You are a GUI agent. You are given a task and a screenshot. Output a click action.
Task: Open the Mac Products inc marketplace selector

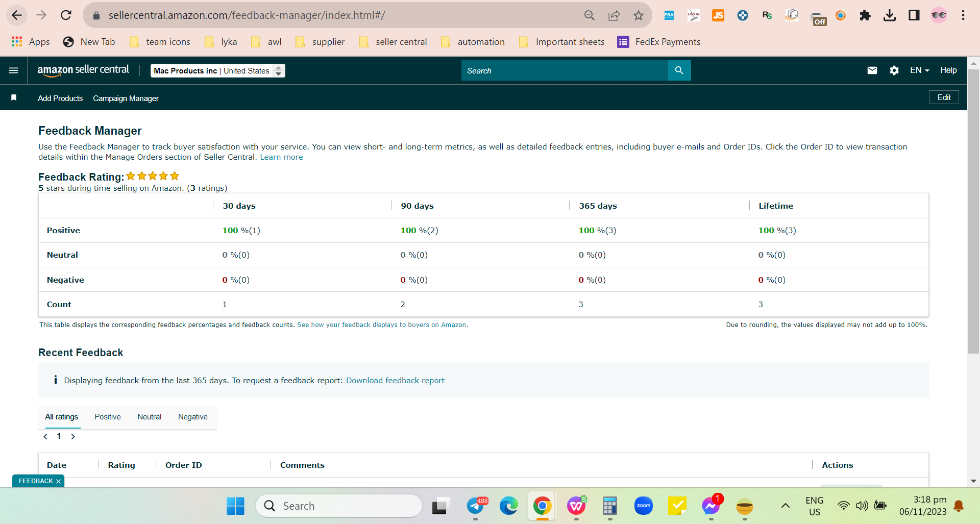pos(218,70)
